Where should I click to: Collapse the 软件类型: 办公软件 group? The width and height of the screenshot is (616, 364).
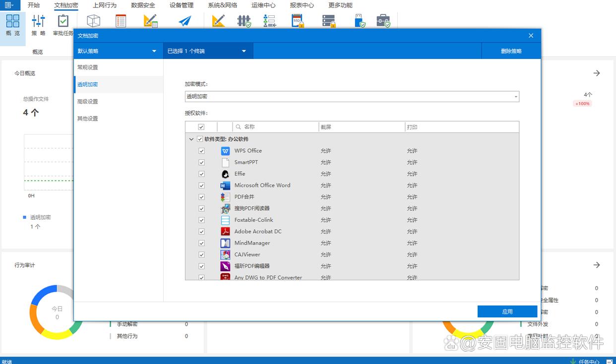191,139
